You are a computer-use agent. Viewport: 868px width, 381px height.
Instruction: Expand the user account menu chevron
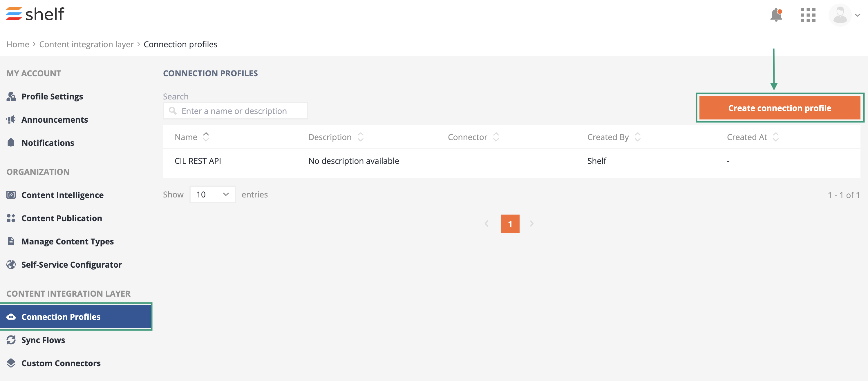click(x=858, y=15)
